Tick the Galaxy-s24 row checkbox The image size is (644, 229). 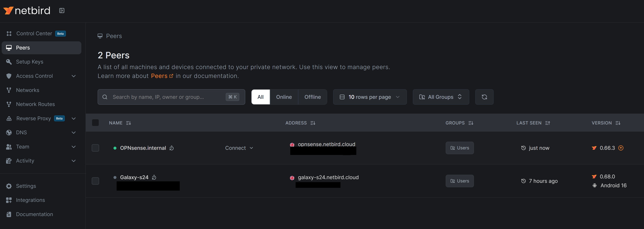(x=95, y=181)
